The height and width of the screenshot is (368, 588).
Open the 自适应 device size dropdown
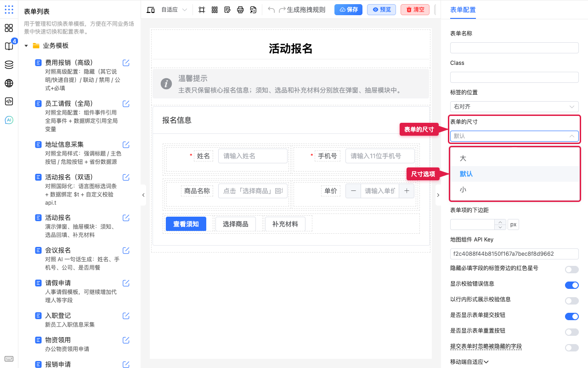click(x=174, y=10)
